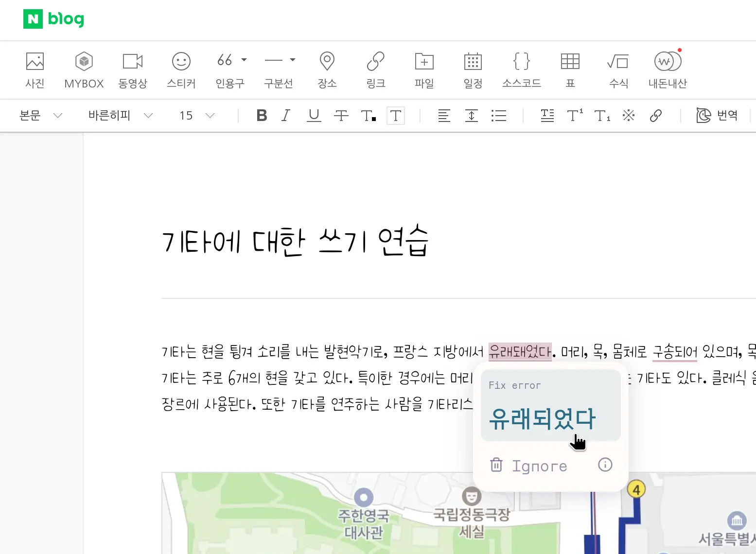Toggle underline formatting
Viewport: 756px width, 554px height.
pos(314,116)
